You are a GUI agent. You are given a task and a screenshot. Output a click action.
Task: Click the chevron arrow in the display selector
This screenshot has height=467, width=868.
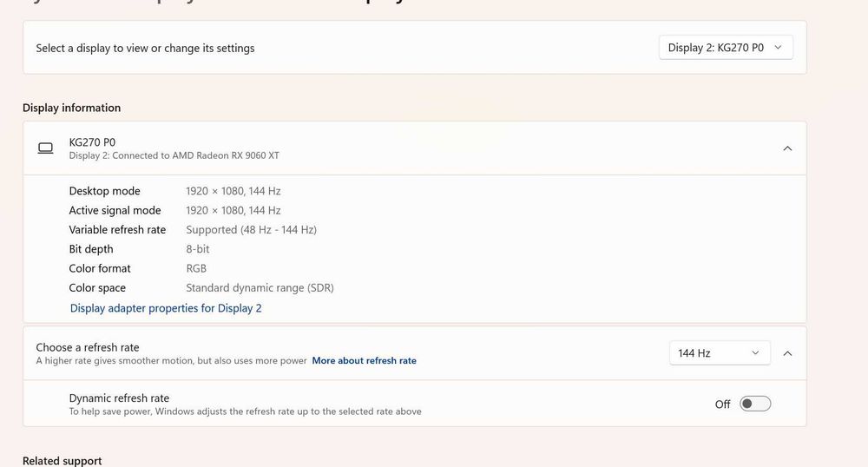click(778, 48)
